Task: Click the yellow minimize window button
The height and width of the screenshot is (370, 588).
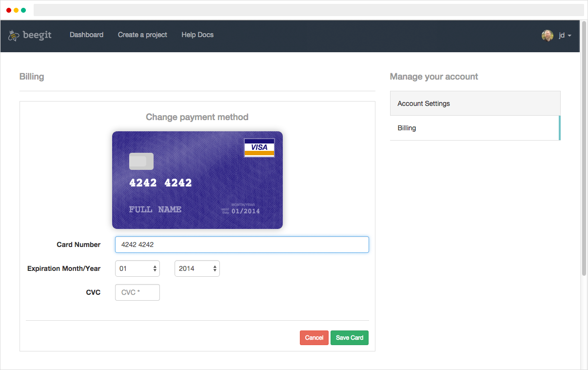Action: pos(16,10)
